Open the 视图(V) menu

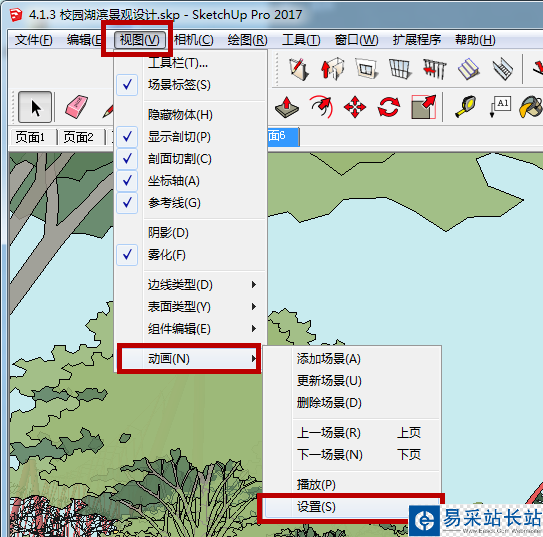pyautogui.click(x=140, y=40)
